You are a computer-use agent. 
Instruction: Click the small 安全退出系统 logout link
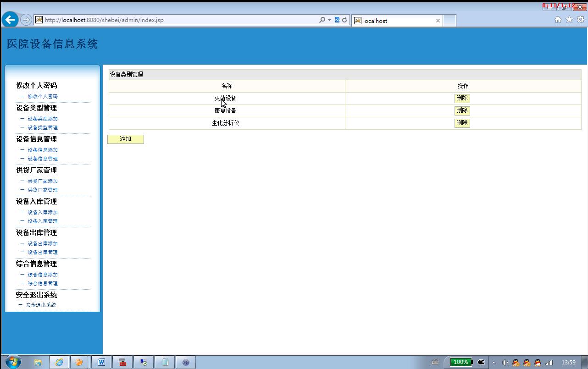[x=41, y=305]
